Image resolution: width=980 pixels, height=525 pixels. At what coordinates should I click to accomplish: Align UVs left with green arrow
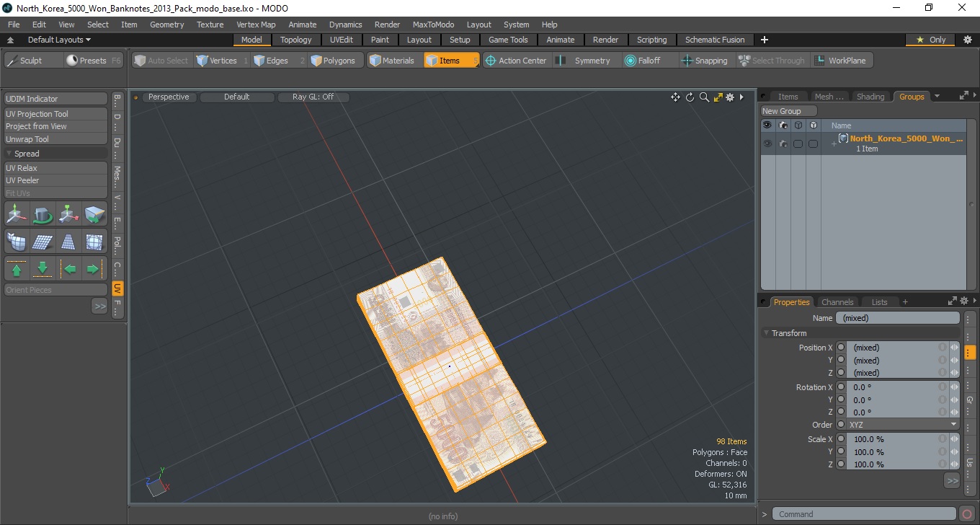point(68,269)
